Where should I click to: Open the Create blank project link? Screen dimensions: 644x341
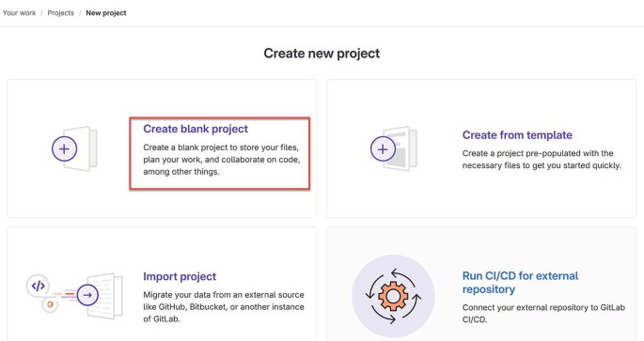coord(196,129)
